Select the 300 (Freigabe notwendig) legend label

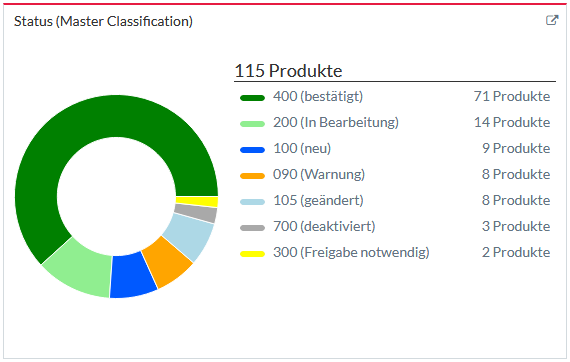(351, 252)
